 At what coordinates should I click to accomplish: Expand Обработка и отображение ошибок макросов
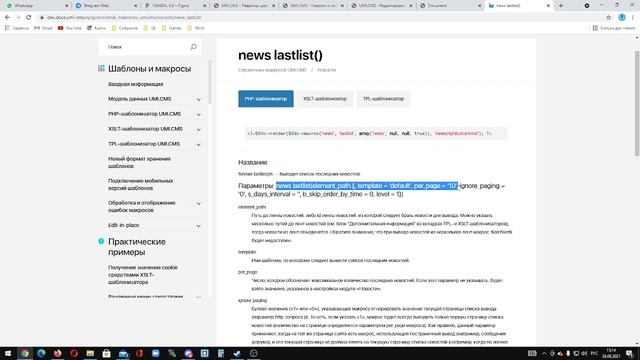pos(198,203)
